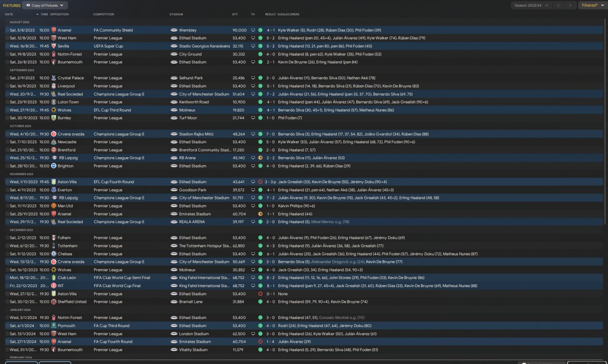Open the UEFA Super Cup competition link

pos(108,46)
